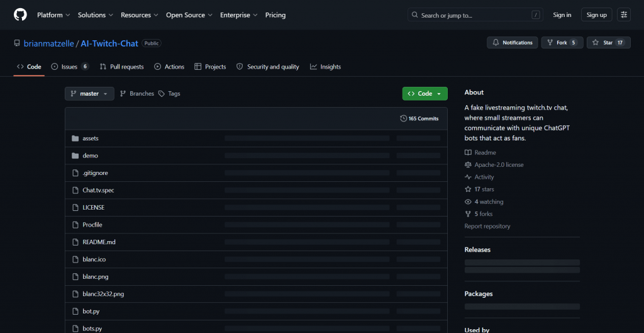644x333 pixels.
Task: Open the Releases section heading
Action: click(x=478, y=249)
